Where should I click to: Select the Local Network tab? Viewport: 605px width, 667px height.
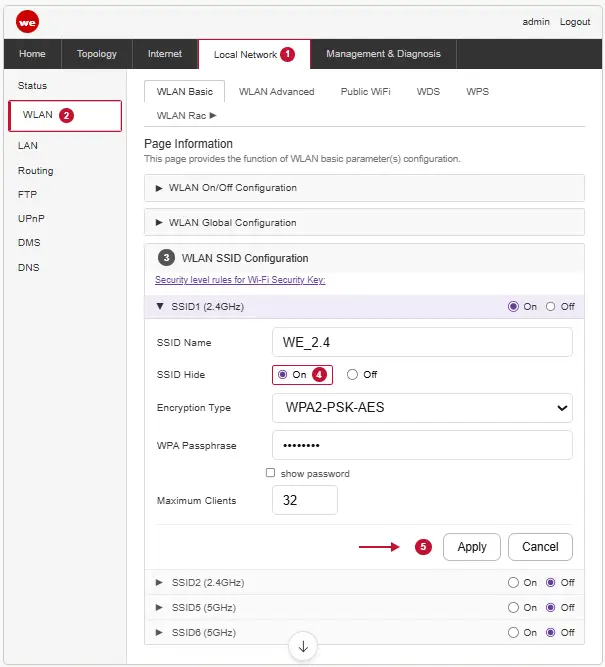254,54
